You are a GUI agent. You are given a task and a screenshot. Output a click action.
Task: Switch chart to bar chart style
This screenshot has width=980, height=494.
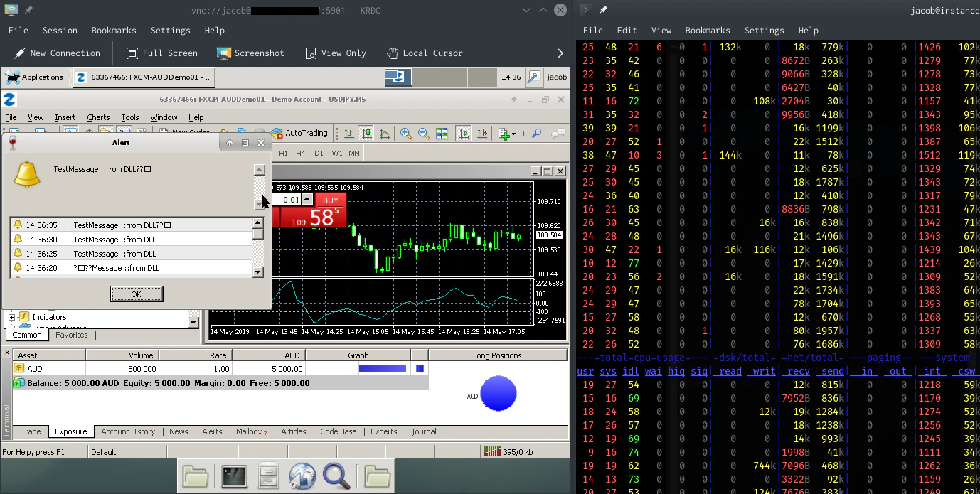[349, 134]
